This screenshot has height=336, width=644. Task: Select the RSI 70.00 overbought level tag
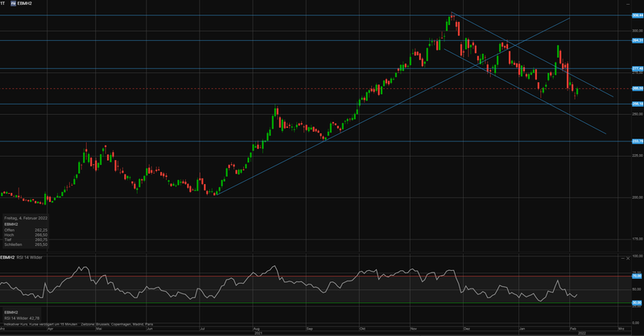(636, 276)
